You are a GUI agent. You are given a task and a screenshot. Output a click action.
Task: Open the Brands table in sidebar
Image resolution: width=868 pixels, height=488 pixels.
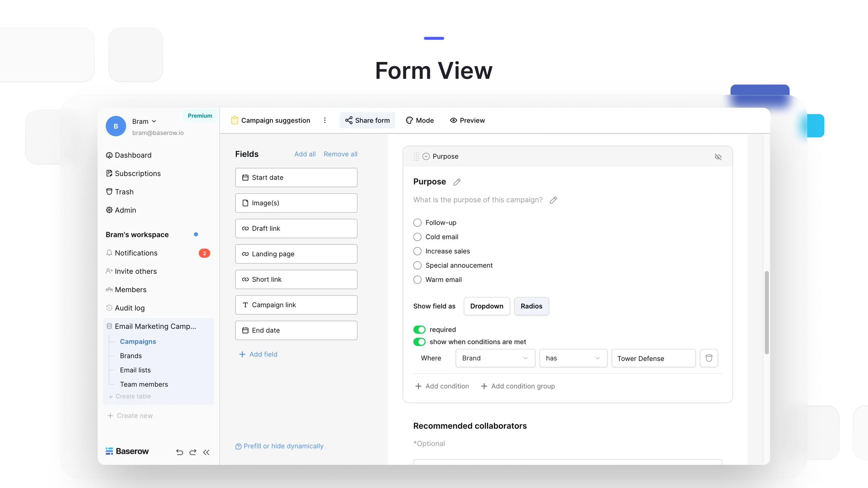click(131, 356)
